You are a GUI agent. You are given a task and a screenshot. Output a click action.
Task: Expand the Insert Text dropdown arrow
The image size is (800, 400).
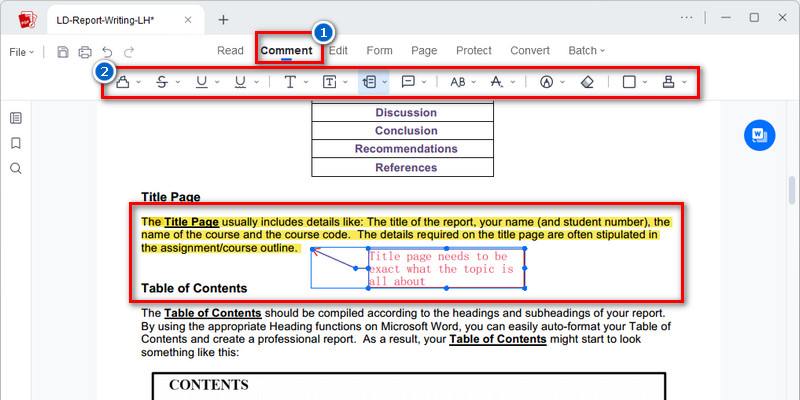point(513,82)
